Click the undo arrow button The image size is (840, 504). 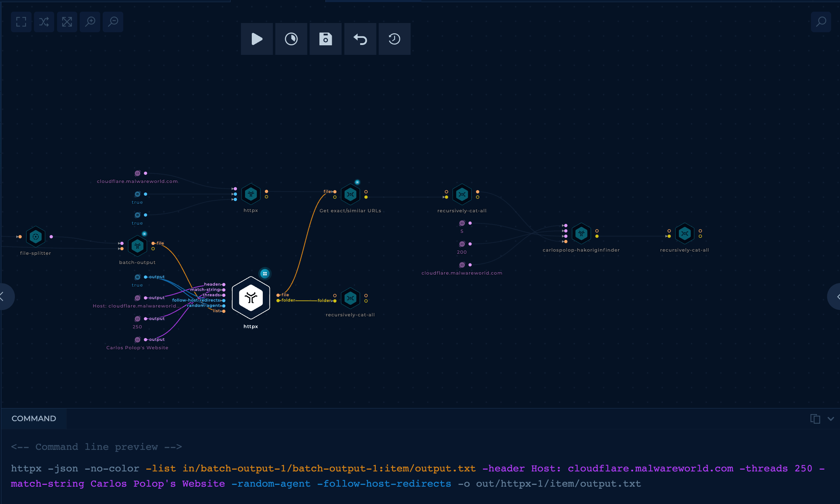click(x=360, y=39)
